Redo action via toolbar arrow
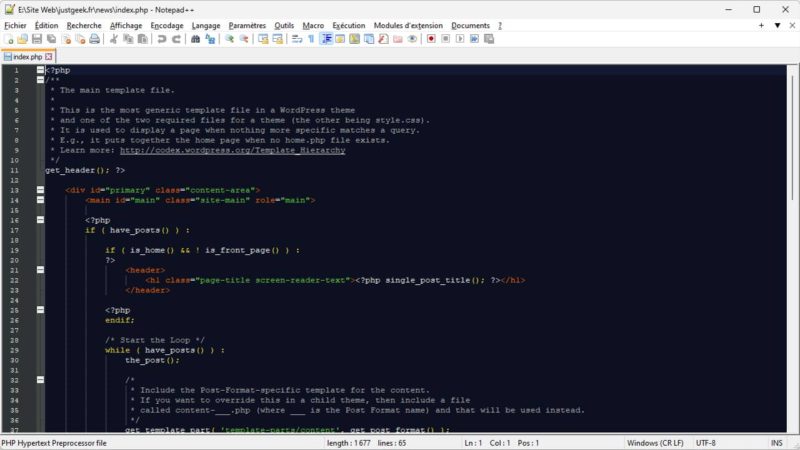This screenshot has width=800, height=450. pyautogui.click(x=176, y=39)
